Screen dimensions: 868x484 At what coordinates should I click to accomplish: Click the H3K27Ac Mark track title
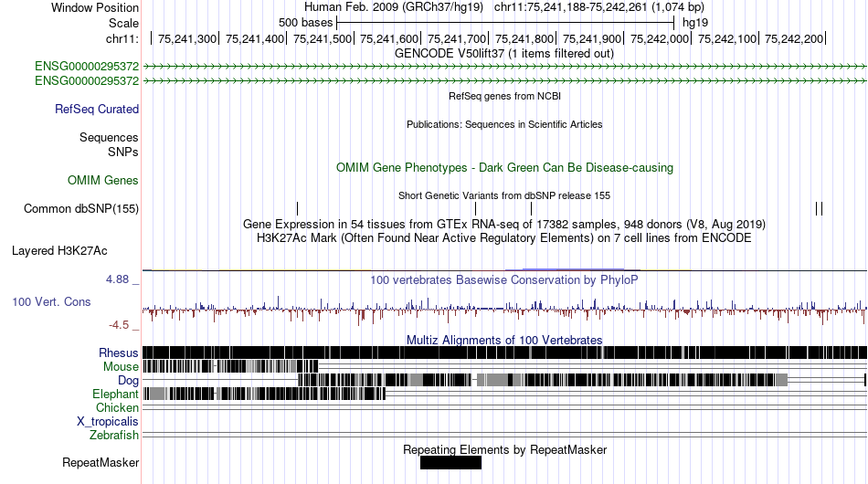(504, 237)
